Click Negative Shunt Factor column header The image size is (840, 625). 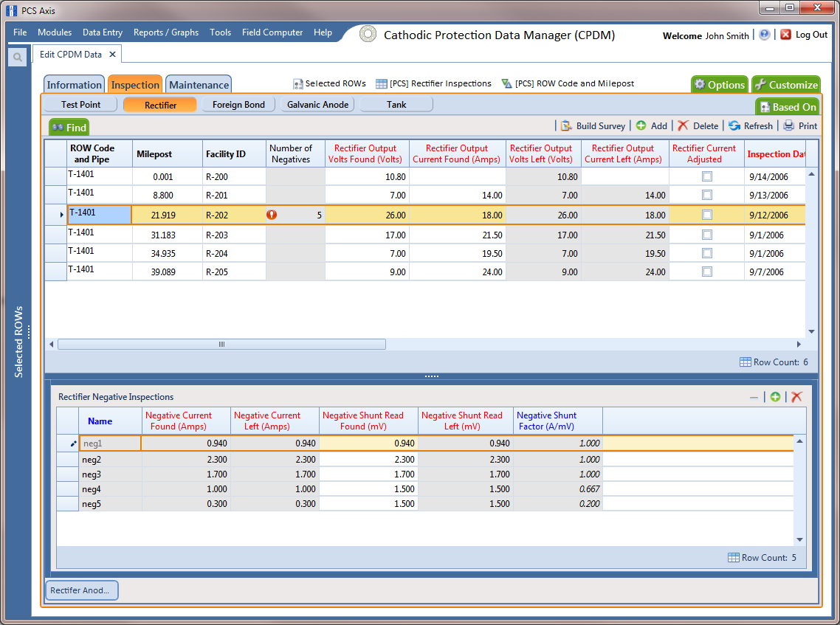[558, 421]
